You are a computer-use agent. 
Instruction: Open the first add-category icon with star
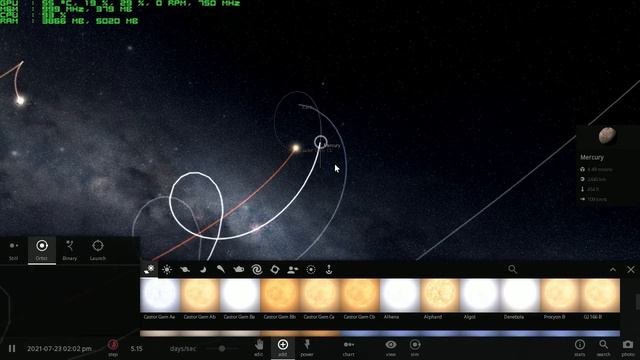click(149, 269)
